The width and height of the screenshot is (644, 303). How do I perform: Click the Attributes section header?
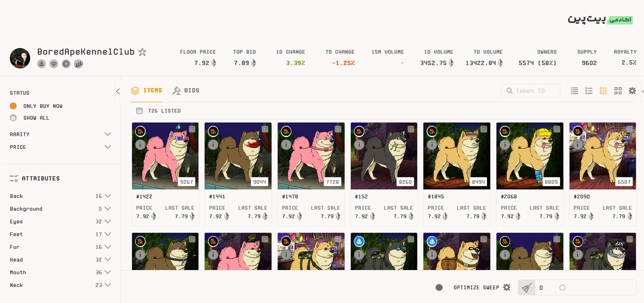pyautogui.click(x=35, y=179)
